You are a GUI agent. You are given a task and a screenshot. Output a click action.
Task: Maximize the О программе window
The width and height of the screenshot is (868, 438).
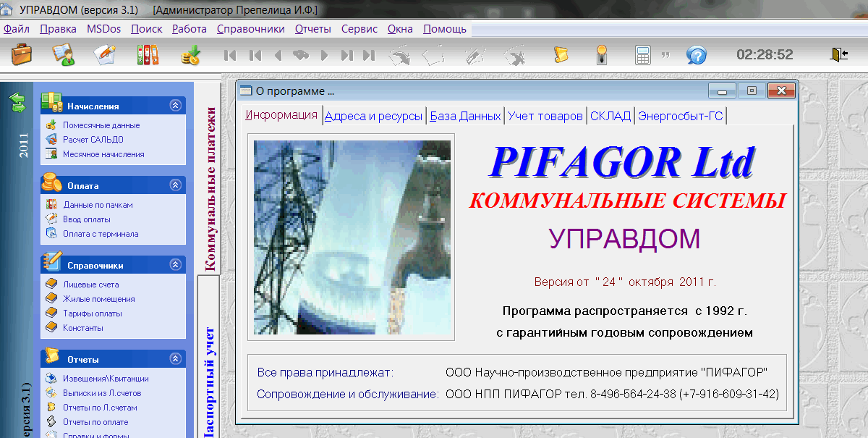(x=751, y=90)
